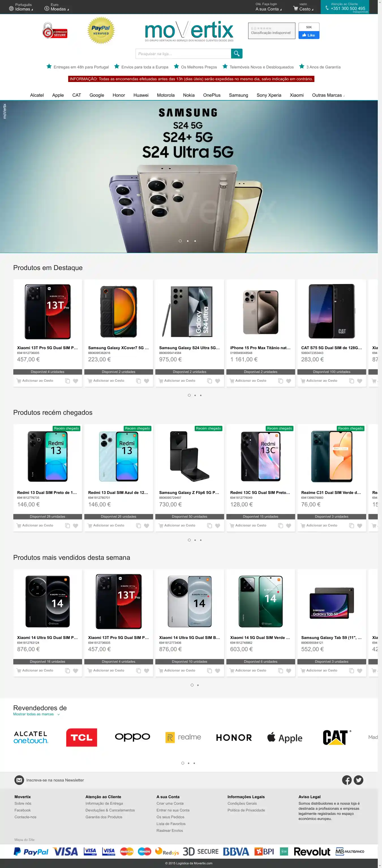This screenshot has width=382, height=868.
Task: Select second dot of best sellers carousel
Action: tap(198, 685)
